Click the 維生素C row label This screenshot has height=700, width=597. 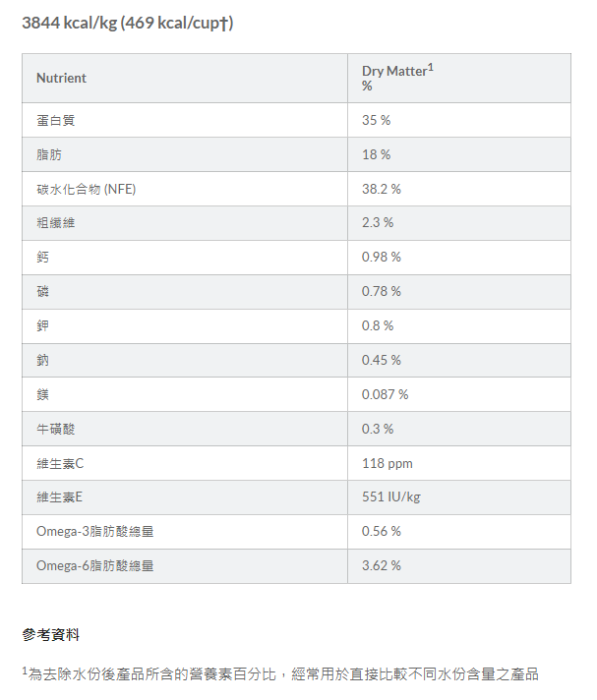click(61, 463)
